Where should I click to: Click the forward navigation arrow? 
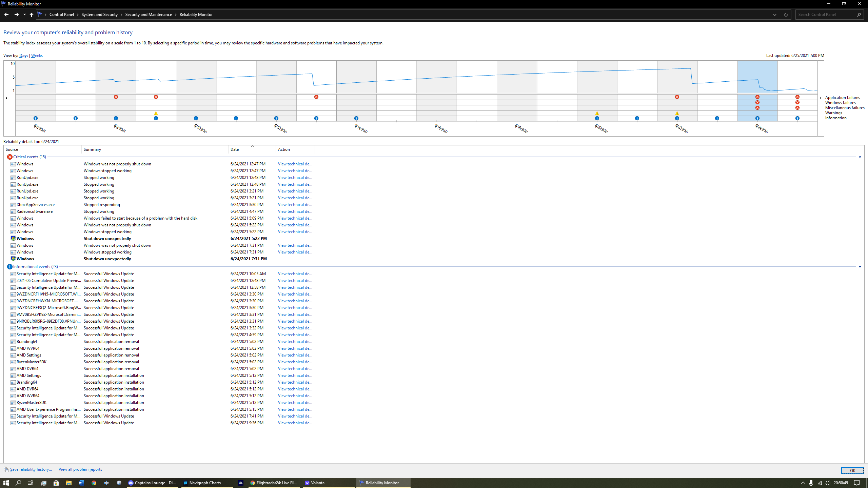point(16,15)
